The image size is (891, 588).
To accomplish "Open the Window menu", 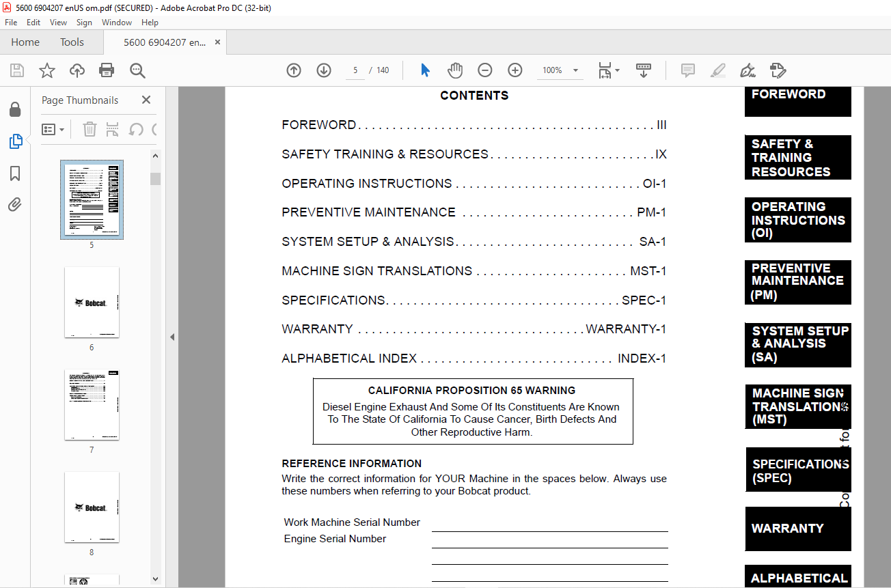I will [117, 23].
